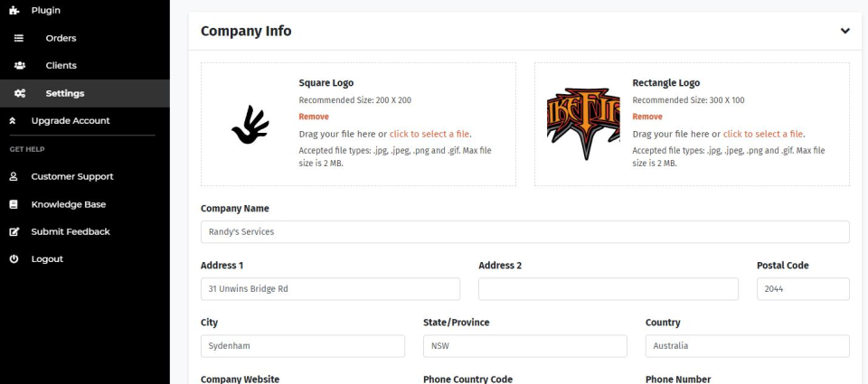
Task: Click into the empty Address 2 field
Action: coord(608,289)
